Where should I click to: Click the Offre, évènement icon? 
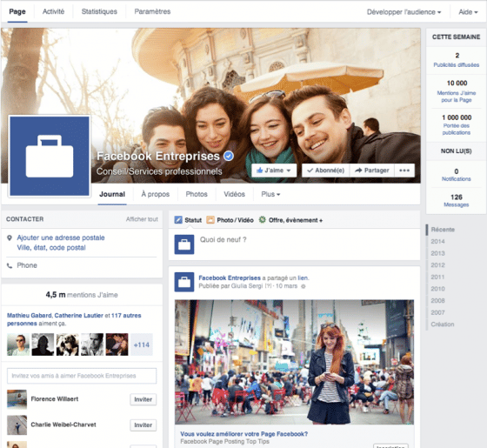pos(263,219)
